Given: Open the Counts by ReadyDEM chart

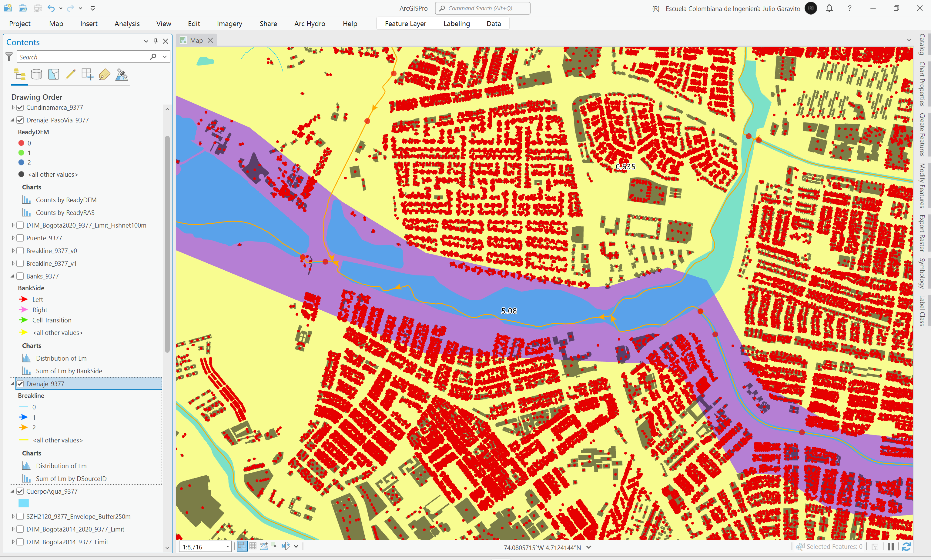Looking at the screenshot, I should 66,200.
